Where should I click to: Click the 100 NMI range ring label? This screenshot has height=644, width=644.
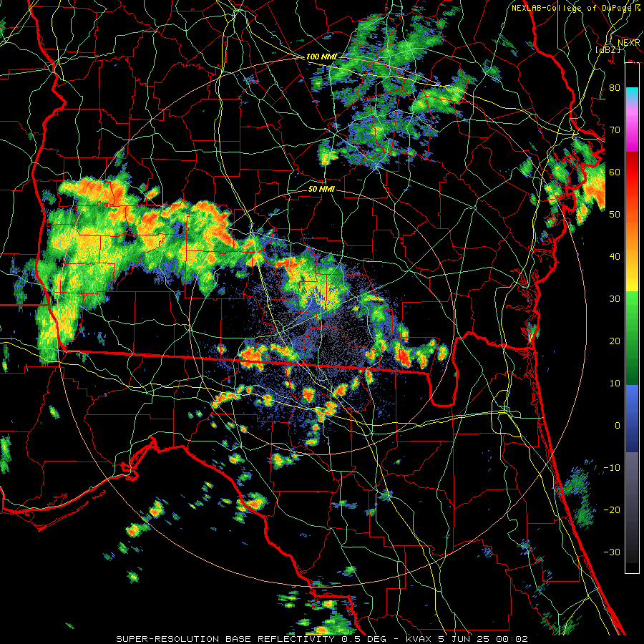tap(321, 57)
